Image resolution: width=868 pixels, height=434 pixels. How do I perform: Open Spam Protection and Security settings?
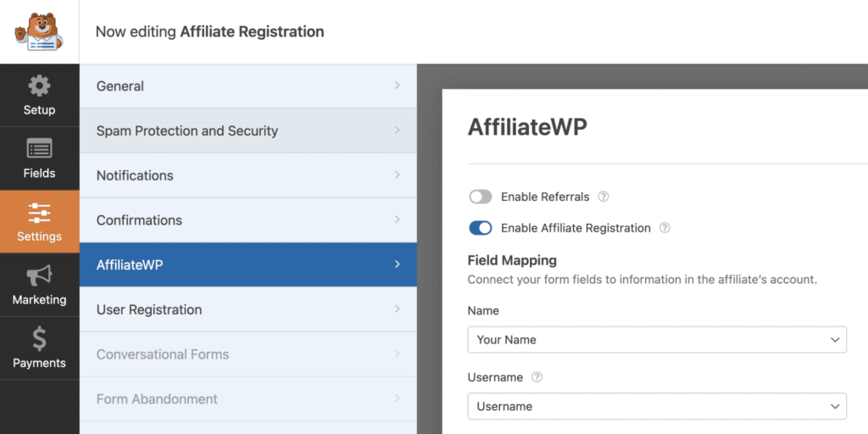[x=248, y=131]
